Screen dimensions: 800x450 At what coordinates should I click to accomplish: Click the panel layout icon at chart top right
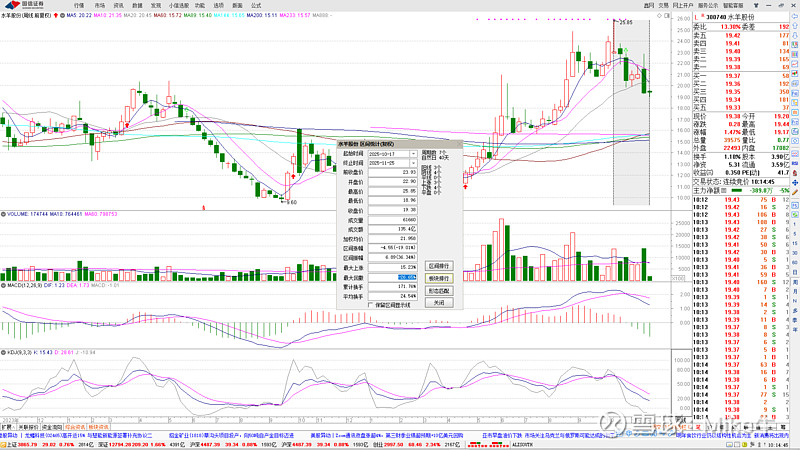(666, 16)
